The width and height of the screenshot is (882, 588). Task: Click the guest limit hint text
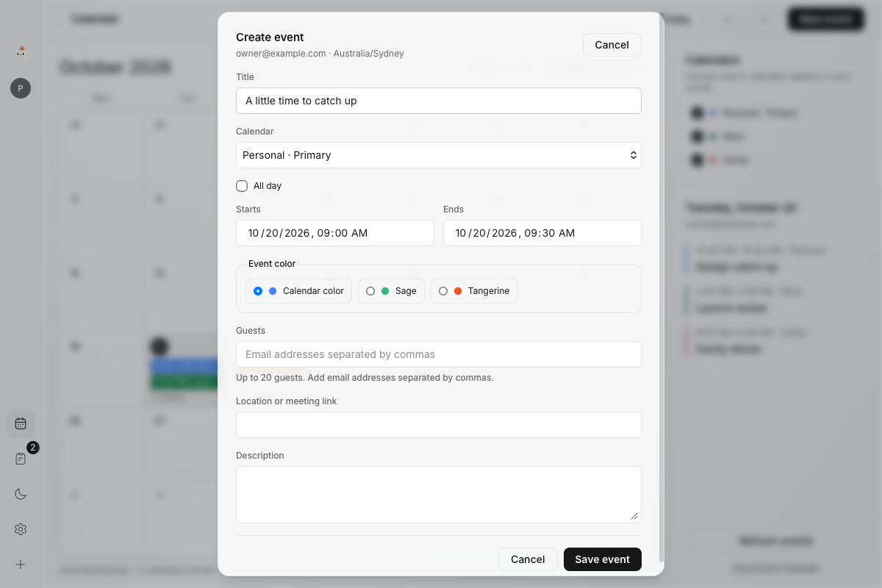click(365, 378)
